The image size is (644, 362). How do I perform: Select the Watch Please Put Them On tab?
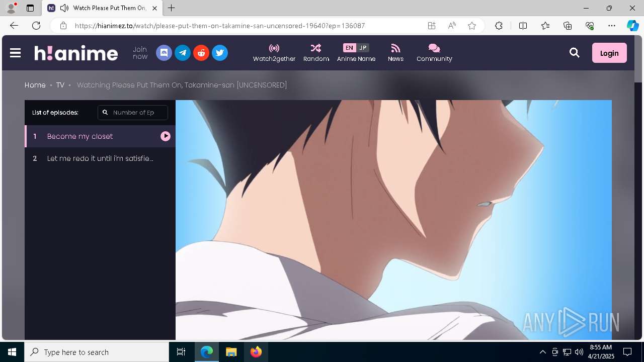pyautogui.click(x=102, y=8)
